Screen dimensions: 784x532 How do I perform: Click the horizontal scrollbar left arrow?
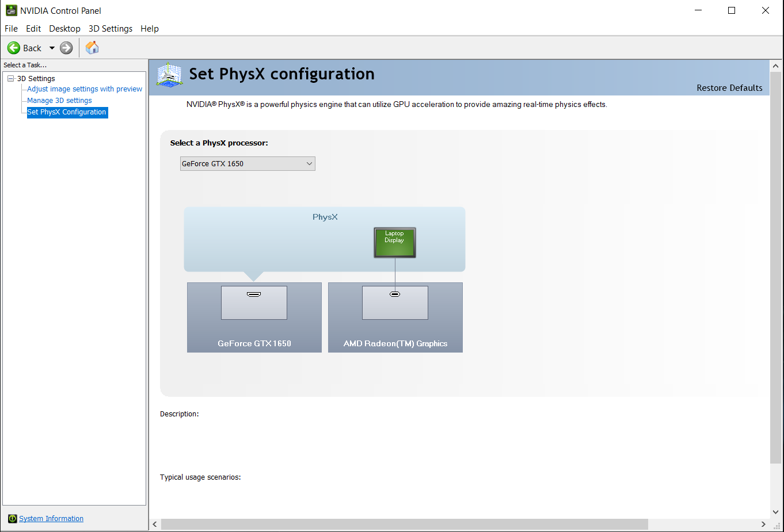click(155, 525)
